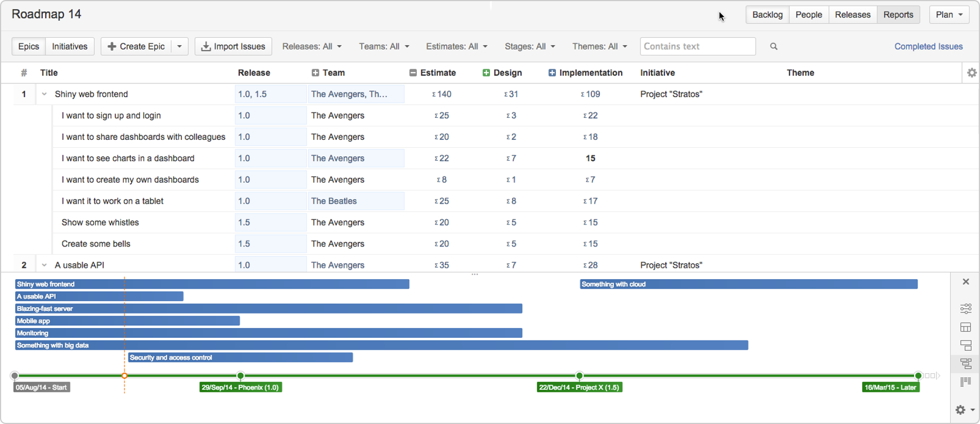The image size is (980, 424).
Task: Switch to the Initiatives tab
Action: [x=69, y=47]
